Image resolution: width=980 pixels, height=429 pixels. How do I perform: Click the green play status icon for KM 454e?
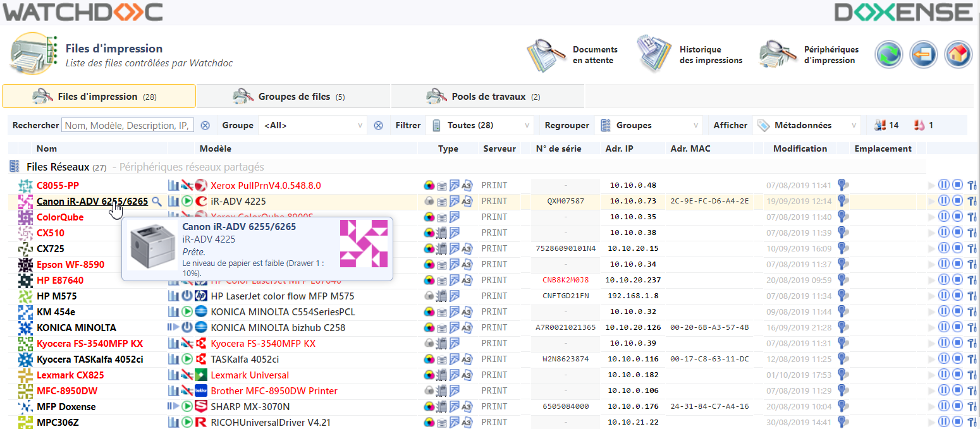pyautogui.click(x=187, y=312)
